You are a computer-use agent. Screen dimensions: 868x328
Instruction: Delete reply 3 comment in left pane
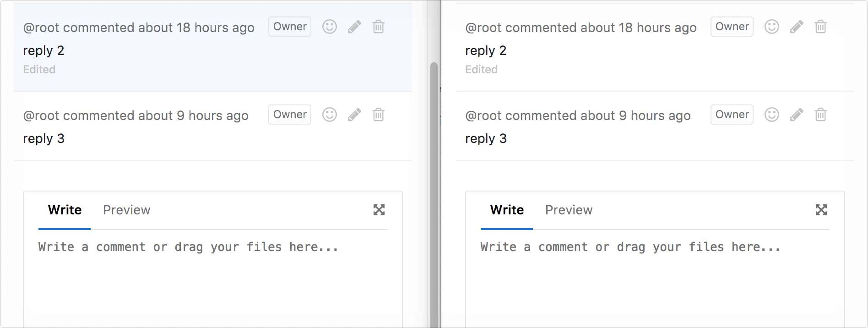tap(379, 115)
